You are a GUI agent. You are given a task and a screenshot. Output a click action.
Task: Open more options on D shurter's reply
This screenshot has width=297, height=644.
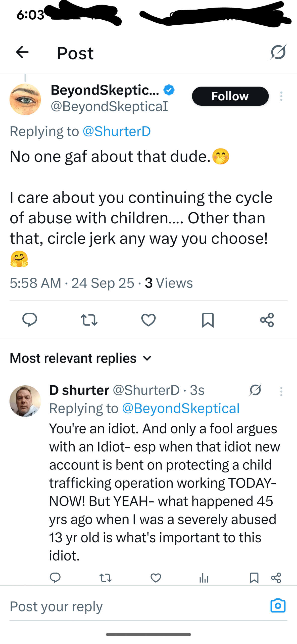pyautogui.click(x=281, y=391)
